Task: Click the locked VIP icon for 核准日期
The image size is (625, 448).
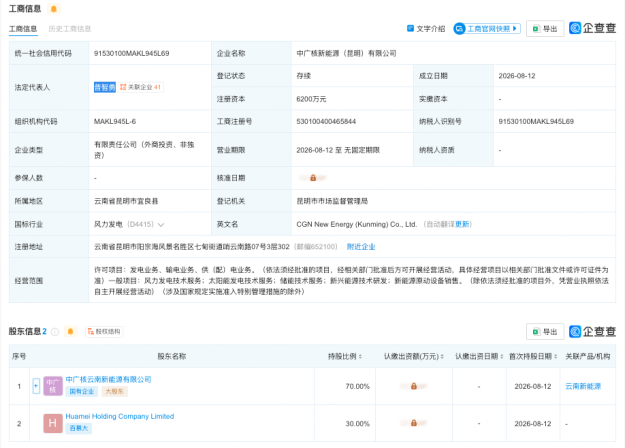Action: click(x=313, y=178)
